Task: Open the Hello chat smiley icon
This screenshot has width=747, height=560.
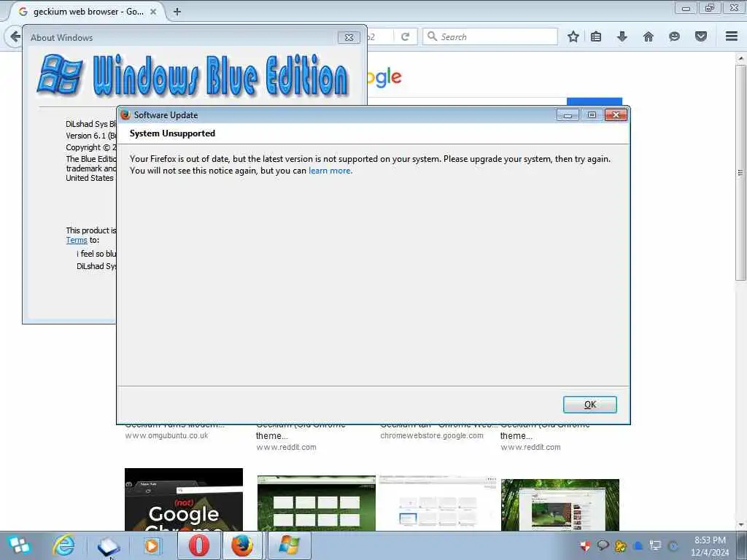Action: [674, 36]
